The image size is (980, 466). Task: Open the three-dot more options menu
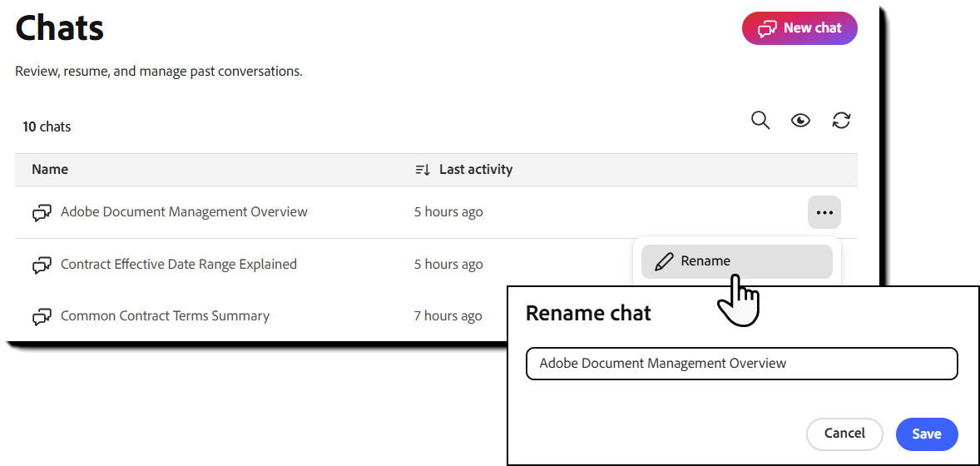[824, 212]
